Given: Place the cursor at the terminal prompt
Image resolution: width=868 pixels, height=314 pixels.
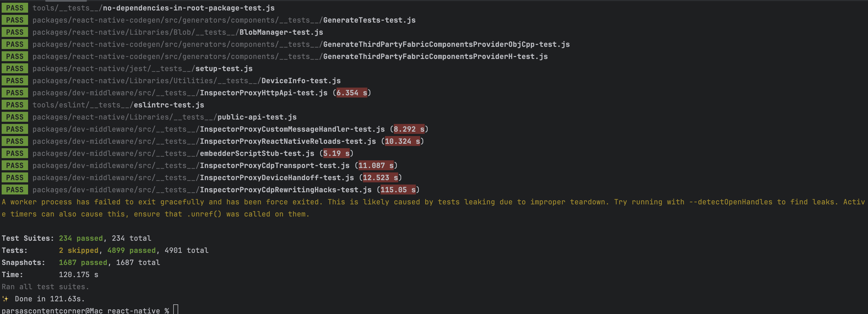Looking at the screenshot, I should click(x=175, y=310).
